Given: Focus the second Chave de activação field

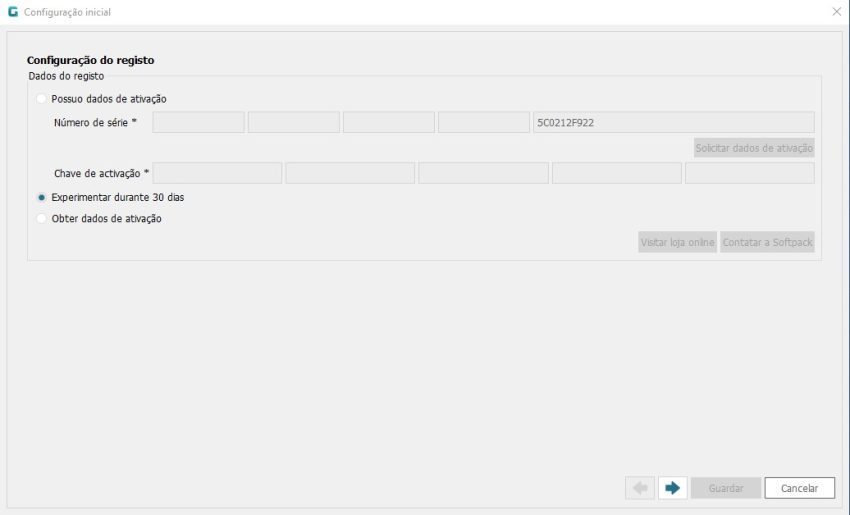Looking at the screenshot, I should tap(350, 174).
